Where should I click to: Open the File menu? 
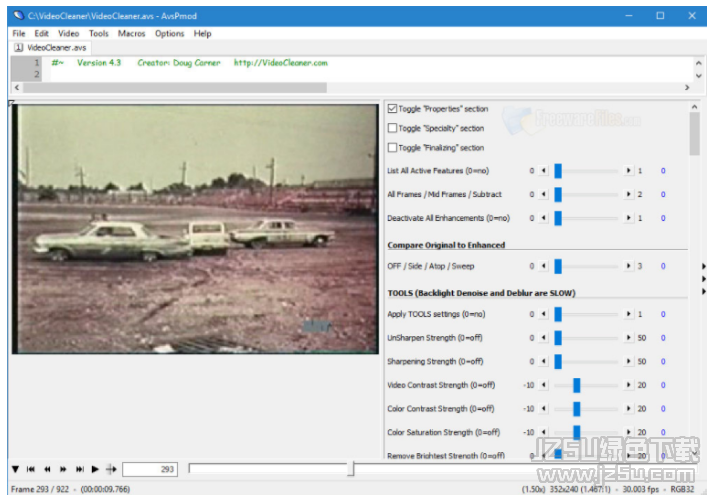tap(19, 34)
